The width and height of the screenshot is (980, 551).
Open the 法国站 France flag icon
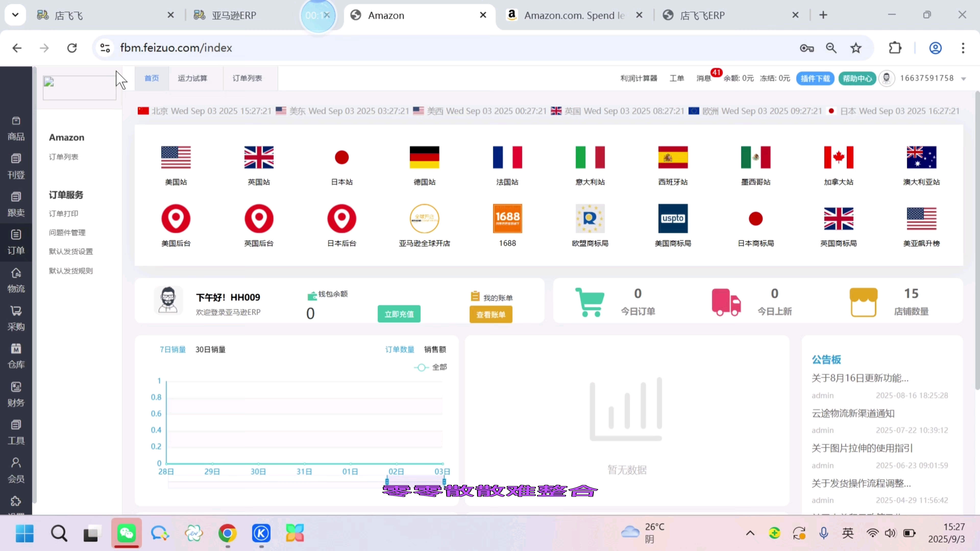(x=507, y=157)
